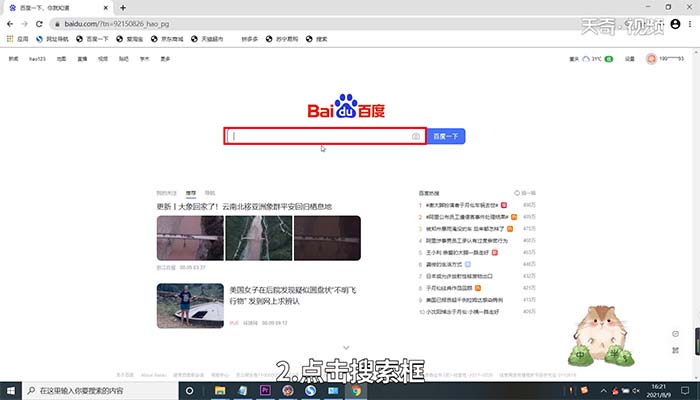
Task: Open Sogou browser icon on taskbar
Action: pyautogui.click(x=311, y=391)
